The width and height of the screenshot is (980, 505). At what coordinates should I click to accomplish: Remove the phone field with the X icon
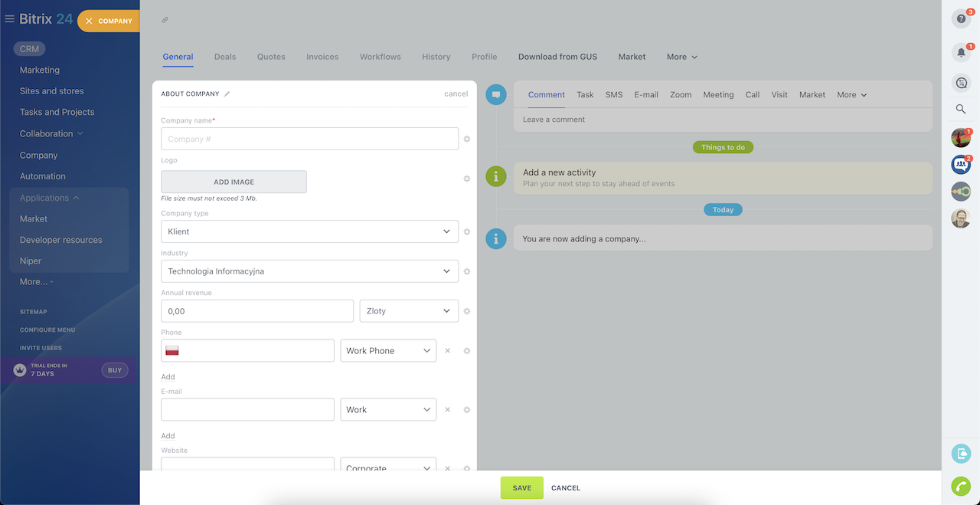[448, 351]
